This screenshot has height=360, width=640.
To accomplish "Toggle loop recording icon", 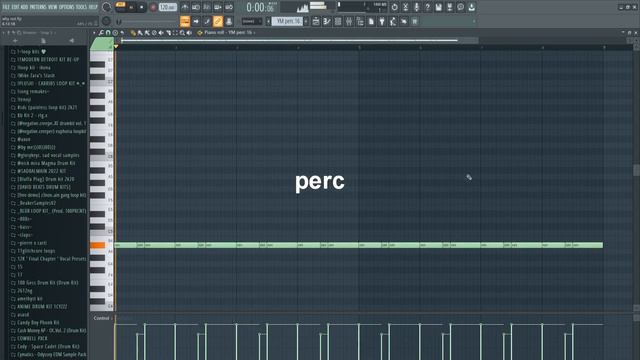I will (229, 7).
